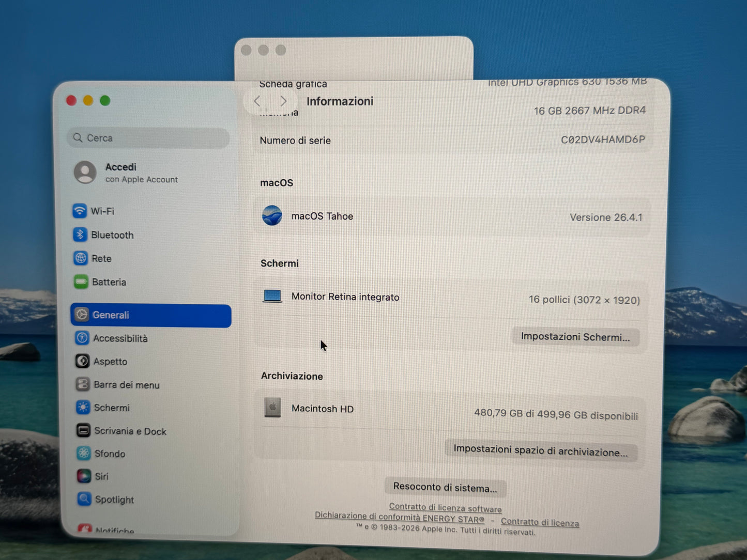Open Resoconto di sistema
Viewport: 747px width, 560px height.
(445, 487)
